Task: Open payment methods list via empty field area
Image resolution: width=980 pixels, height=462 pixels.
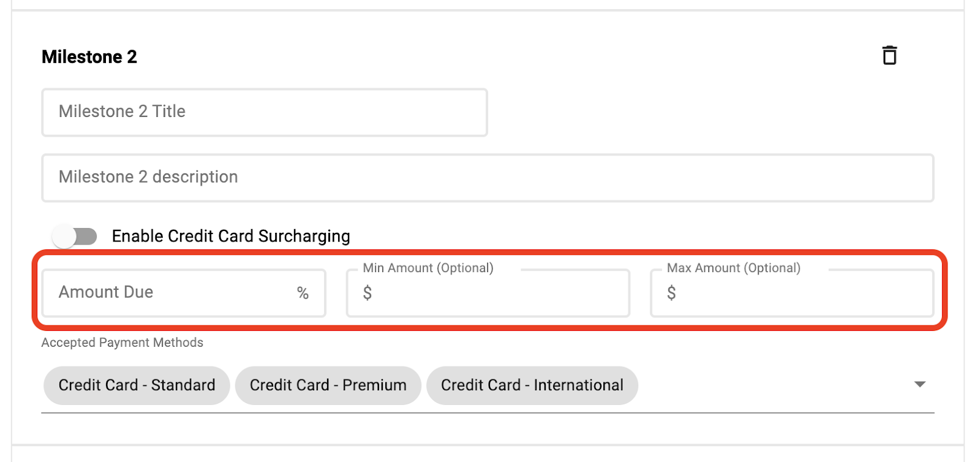Action: pos(772,385)
